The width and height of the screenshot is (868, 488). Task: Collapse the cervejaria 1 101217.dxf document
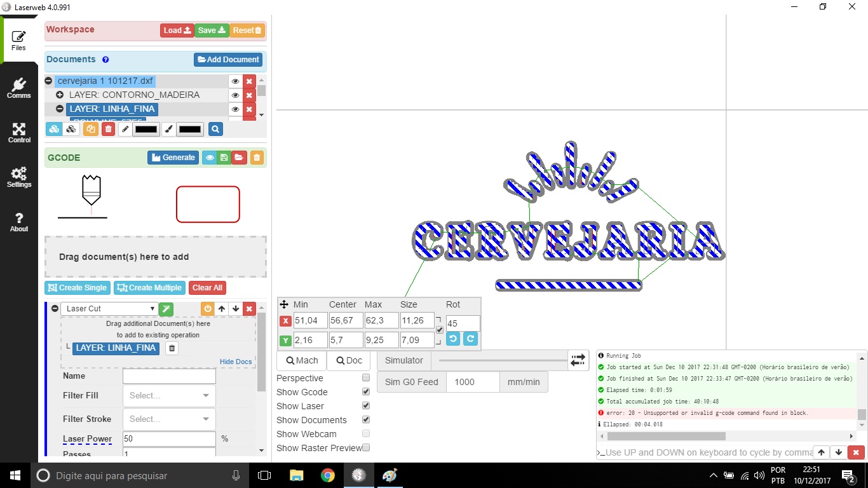tap(48, 81)
